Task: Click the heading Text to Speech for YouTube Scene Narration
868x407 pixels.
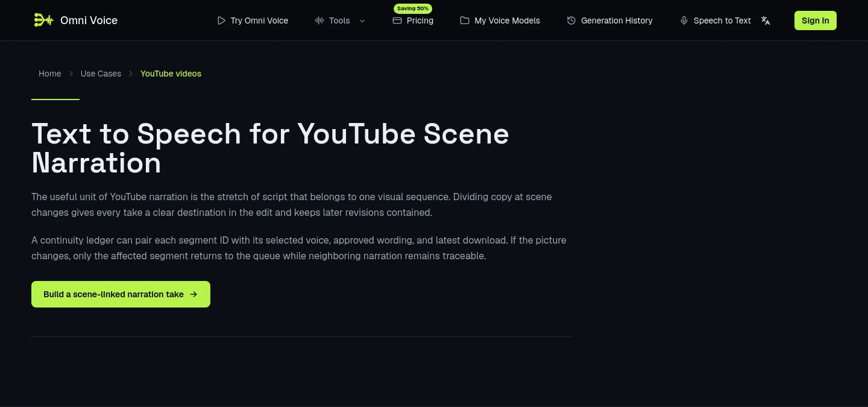Action: (270, 148)
